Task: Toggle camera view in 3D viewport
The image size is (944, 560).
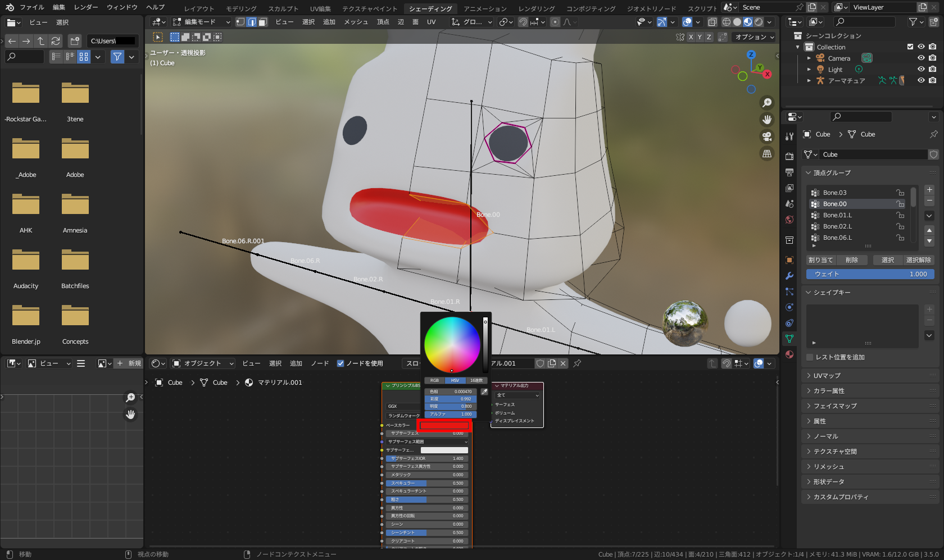Action: pyautogui.click(x=767, y=136)
